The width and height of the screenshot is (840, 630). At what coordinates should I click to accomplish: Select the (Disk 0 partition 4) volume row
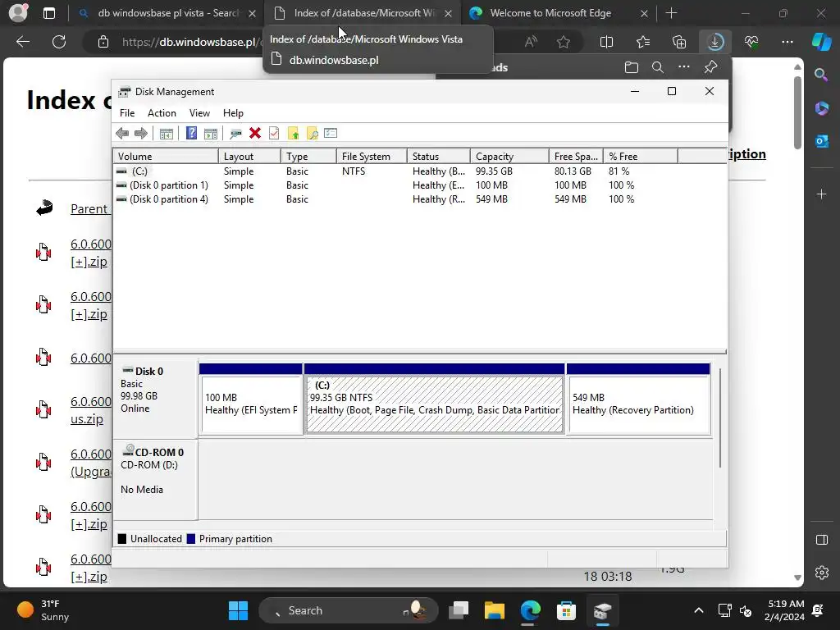[x=419, y=199]
